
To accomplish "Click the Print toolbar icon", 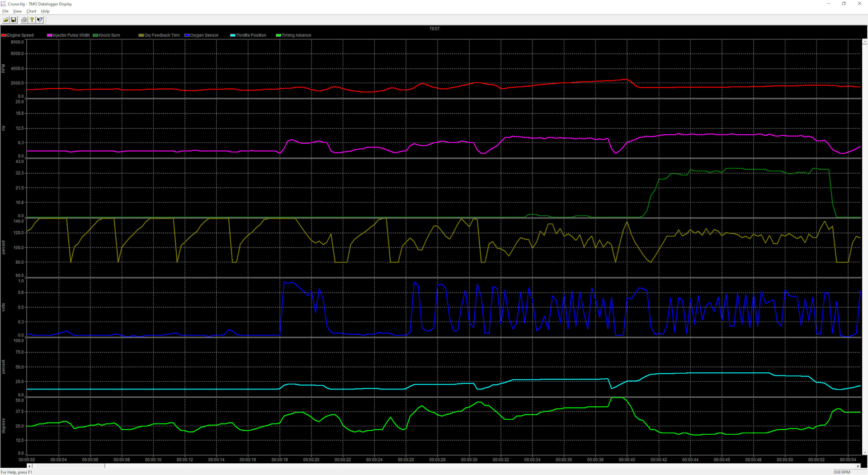I will (x=24, y=20).
